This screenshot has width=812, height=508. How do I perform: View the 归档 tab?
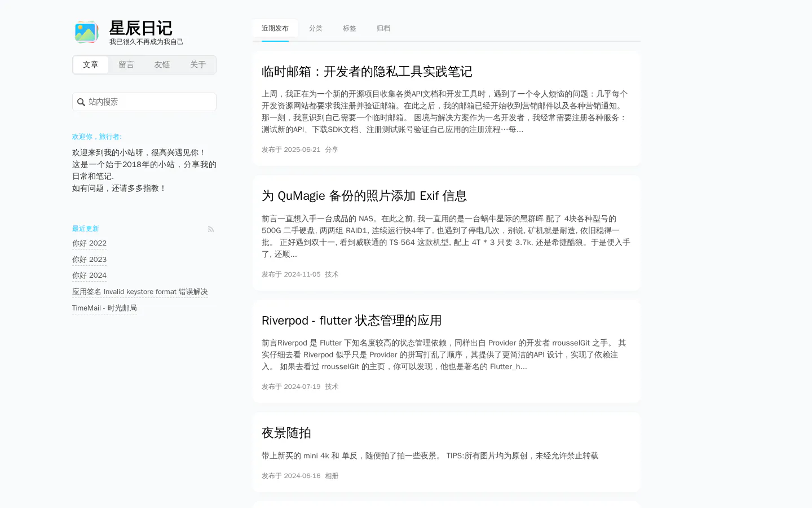click(x=383, y=28)
